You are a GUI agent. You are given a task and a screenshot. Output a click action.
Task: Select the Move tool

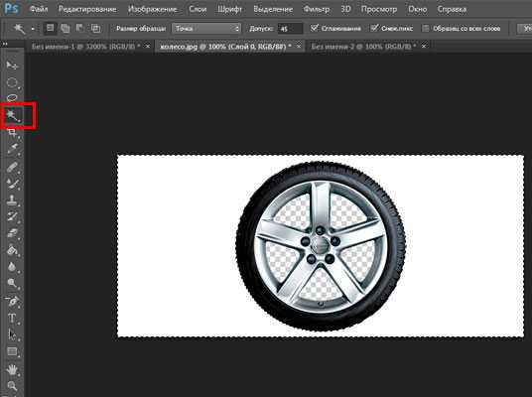(x=12, y=65)
